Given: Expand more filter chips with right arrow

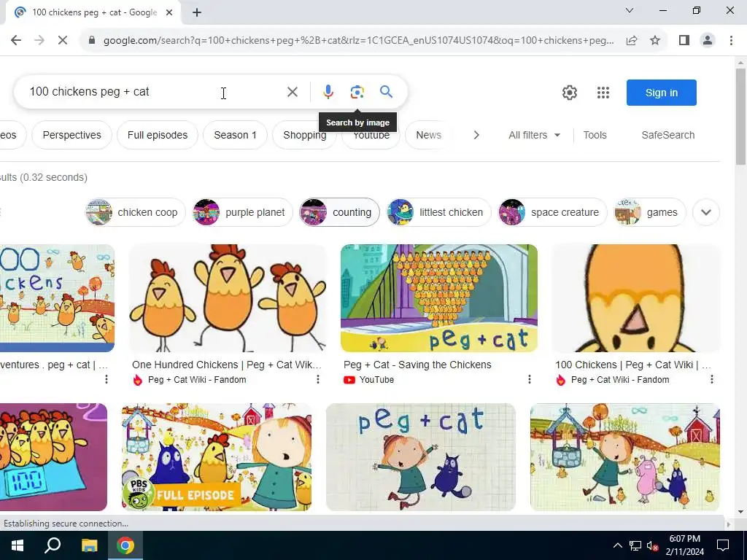Looking at the screenshot, I should [x=476, y=135].
